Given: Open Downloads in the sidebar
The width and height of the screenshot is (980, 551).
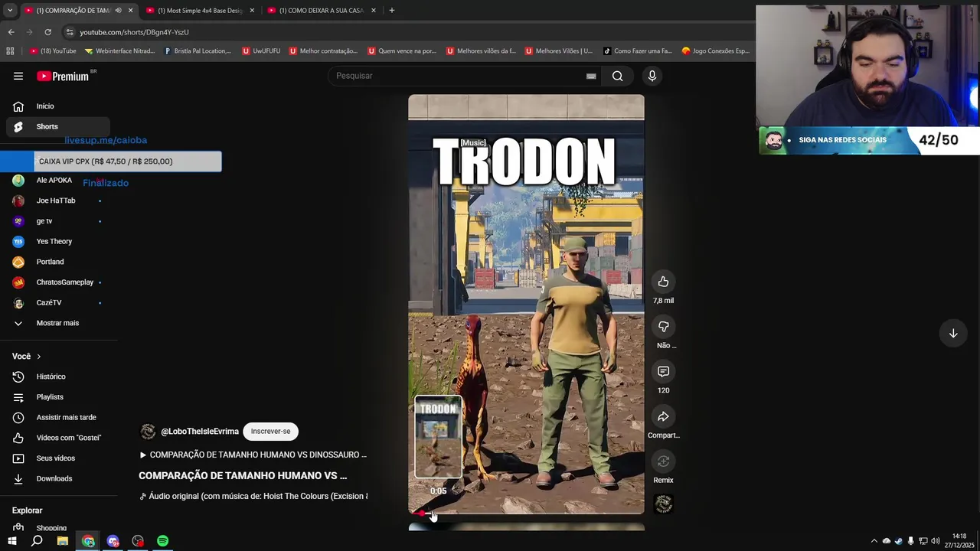Looking at the screenshot, I should pyautogui.click(x=55, y=478).
